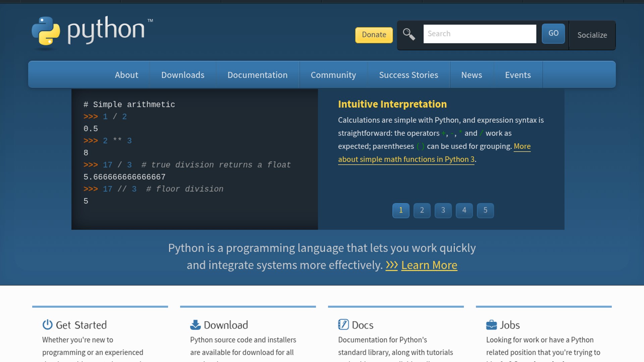Click the '5.666666666666667' output line
644x362 pixels.
pyautogui.click(x=124, y=177)
